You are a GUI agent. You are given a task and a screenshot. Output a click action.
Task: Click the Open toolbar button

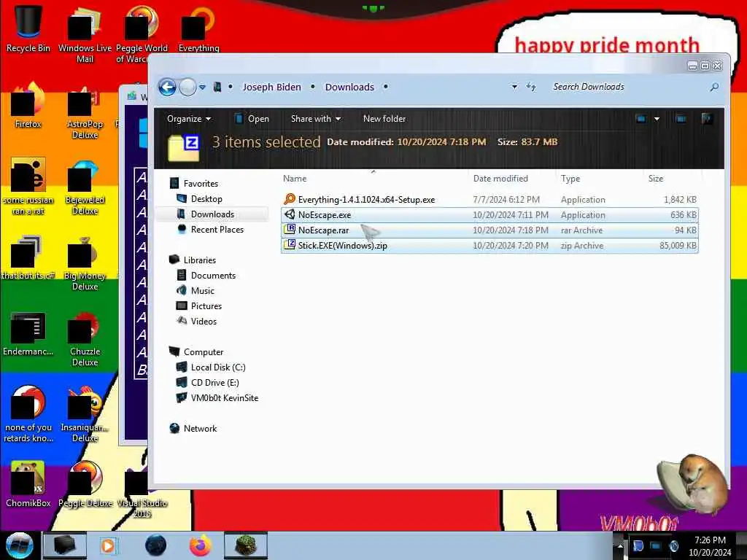coord(252,119)
